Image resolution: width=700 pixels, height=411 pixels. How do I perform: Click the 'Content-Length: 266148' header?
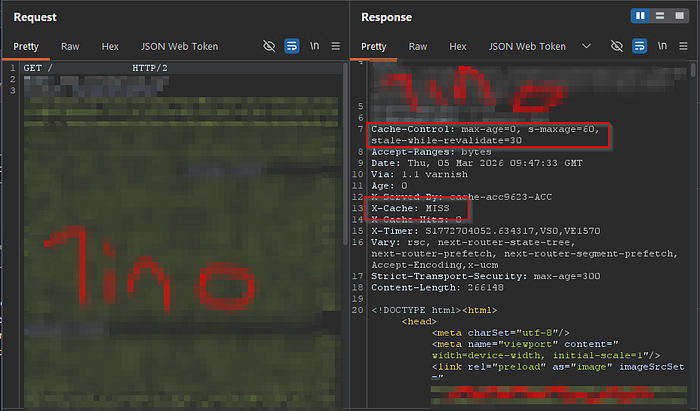(438, 287)
